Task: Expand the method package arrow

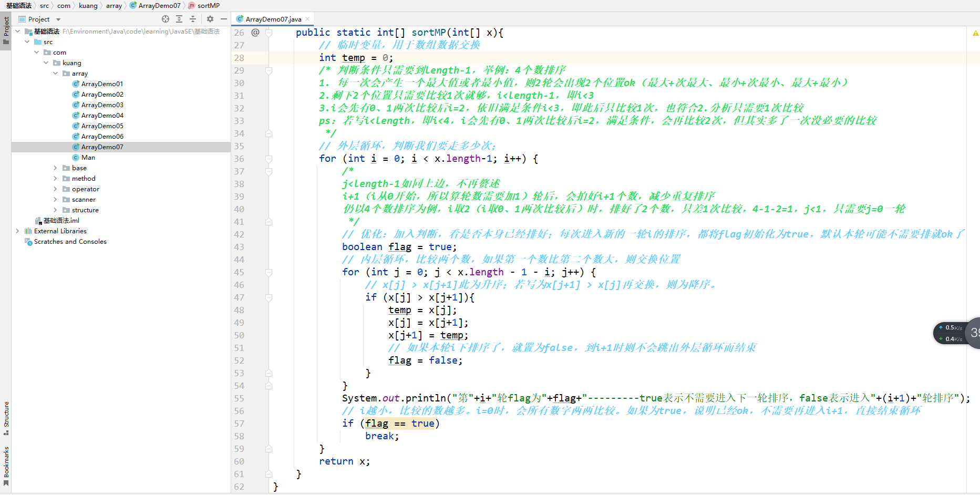Action: (x=56, y=179)
